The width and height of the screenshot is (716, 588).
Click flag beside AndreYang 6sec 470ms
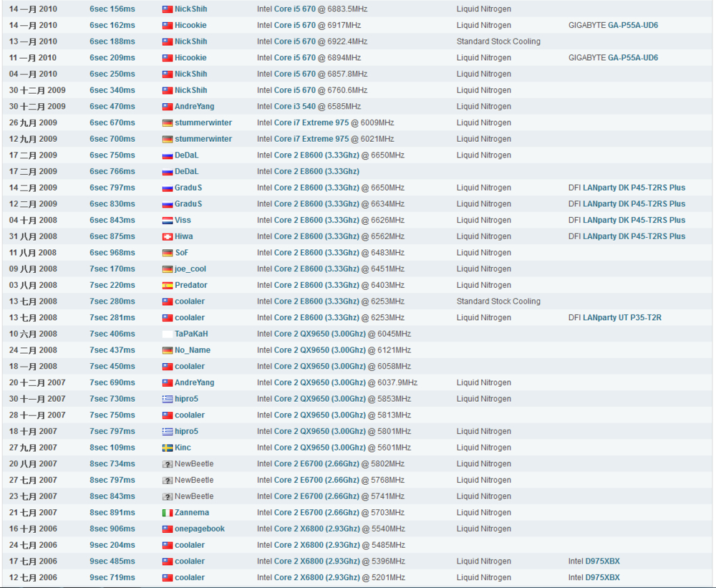(x=167, y=107)
